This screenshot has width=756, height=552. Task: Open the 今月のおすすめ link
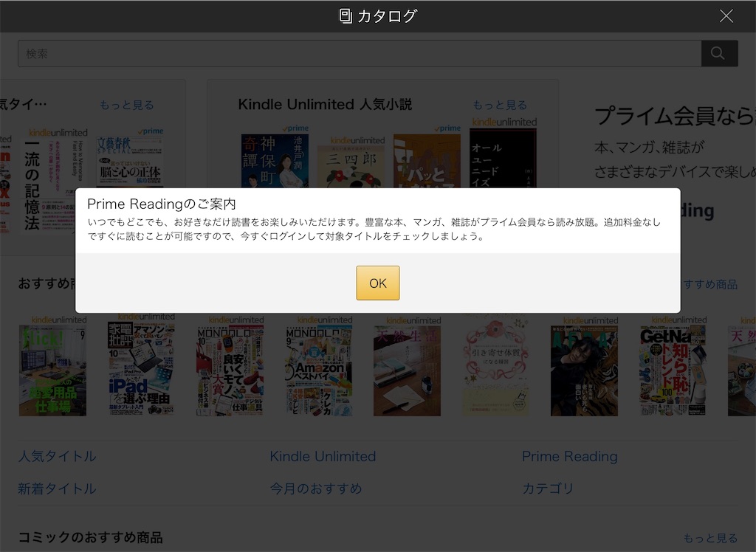[x=316, y=489]
